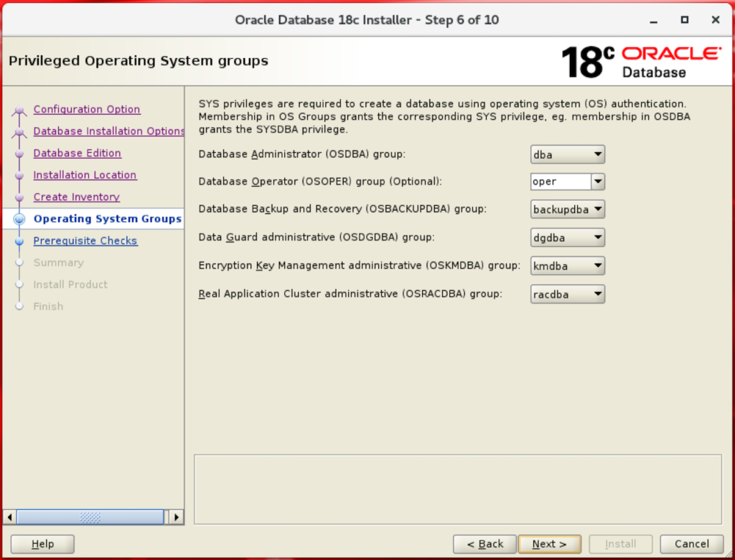The height and width of the screenshot is (560, 735).
Task: Click the Operating System Groups current-step icon
Action: point(19,219)
